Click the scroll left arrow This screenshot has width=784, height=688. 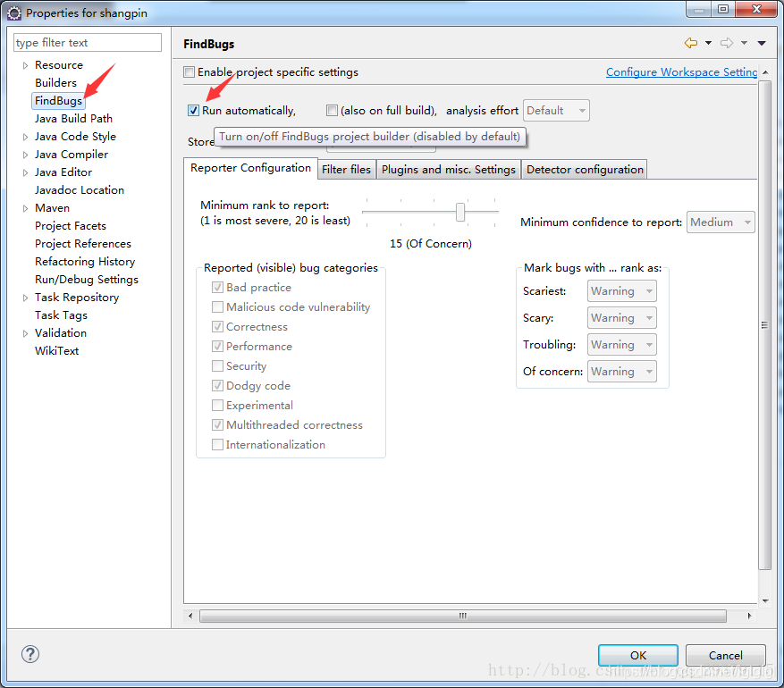pyautogui.click(x=190, y=616)
